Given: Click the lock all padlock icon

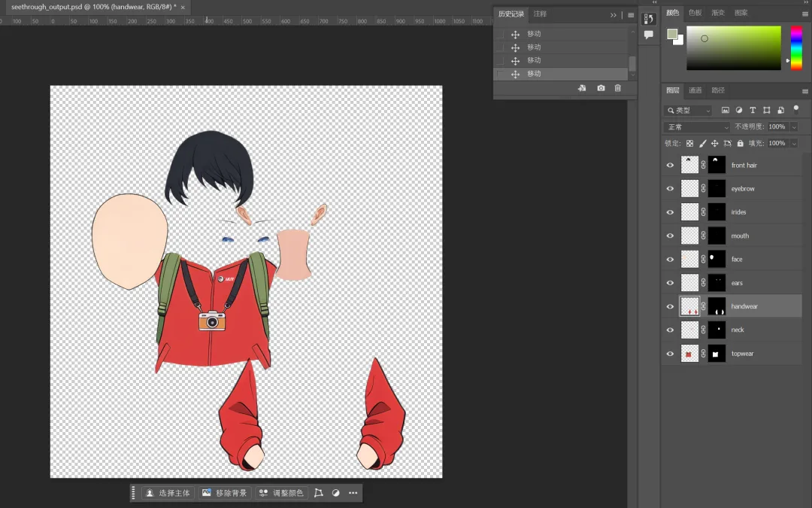Looking at the screenshot, I should pos(740,143).
